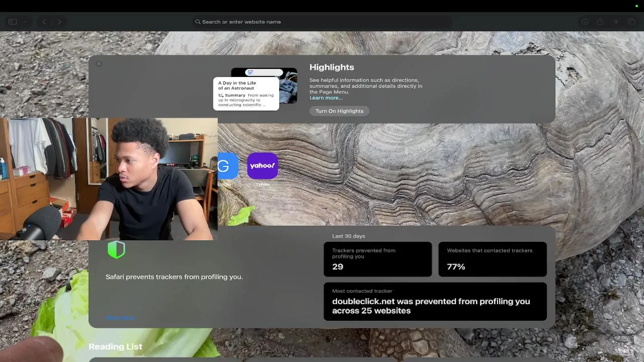Focus the Search or enter website name field
Screen dimensions: 644x362
322,22
